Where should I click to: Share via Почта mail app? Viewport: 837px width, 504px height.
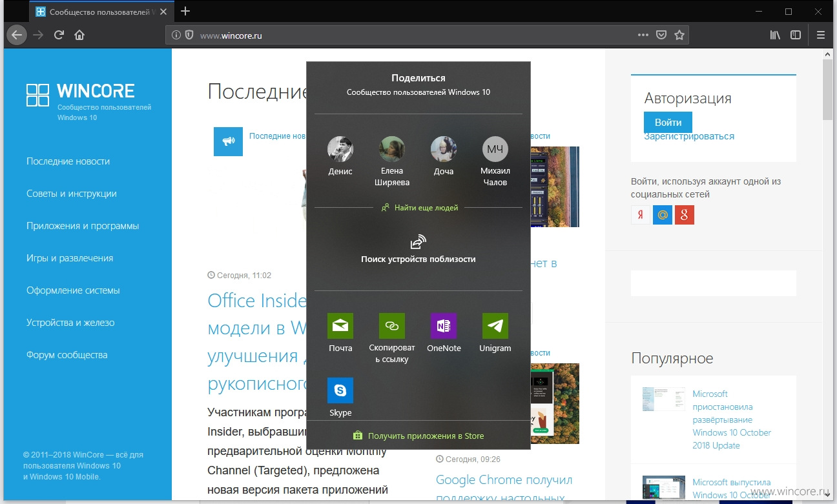(340, 333)
